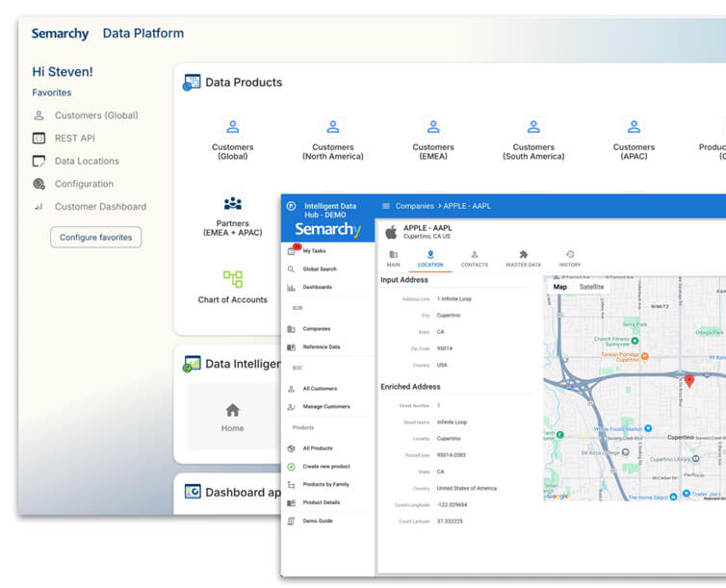Open the Master Data tab

pos(523,259)
